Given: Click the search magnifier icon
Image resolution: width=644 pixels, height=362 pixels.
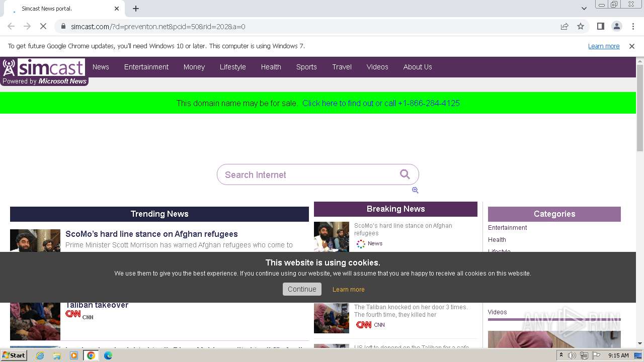Looking at the screenshot, I should pos(405,174).
